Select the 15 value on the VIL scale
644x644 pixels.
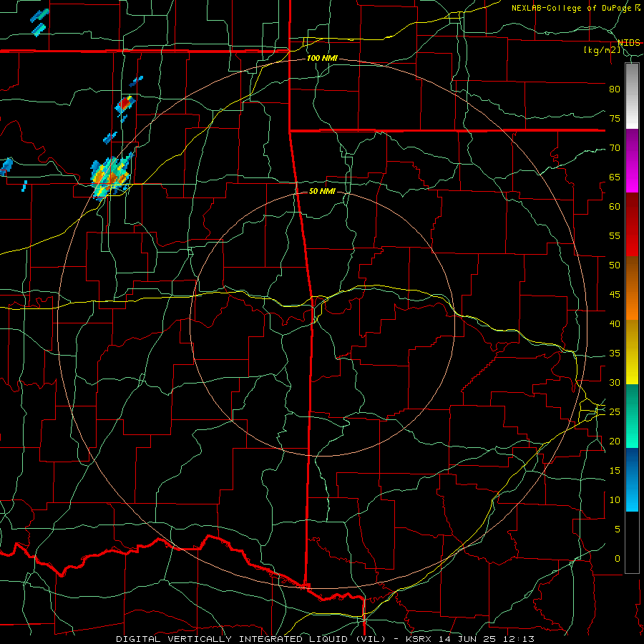click(615, 471)
